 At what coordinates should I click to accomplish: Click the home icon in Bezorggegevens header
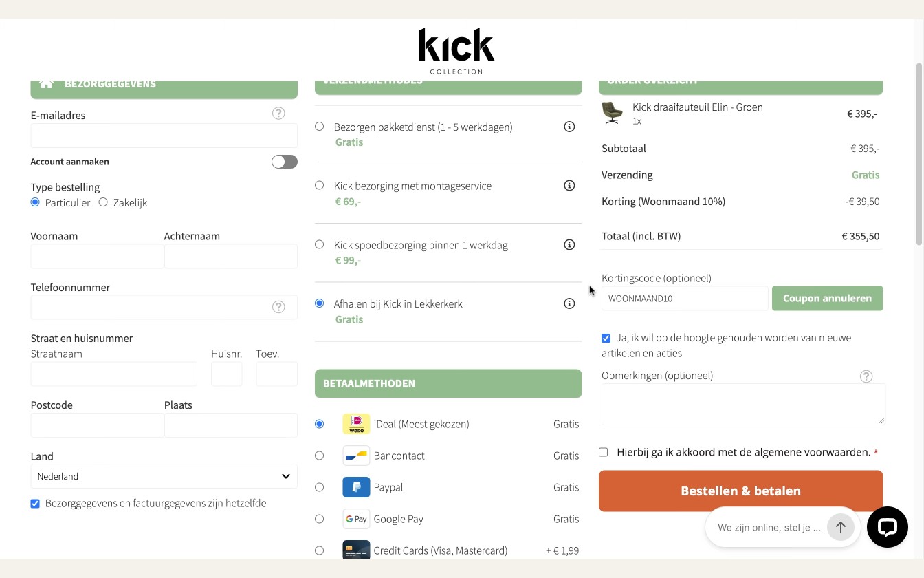[47, 84]
